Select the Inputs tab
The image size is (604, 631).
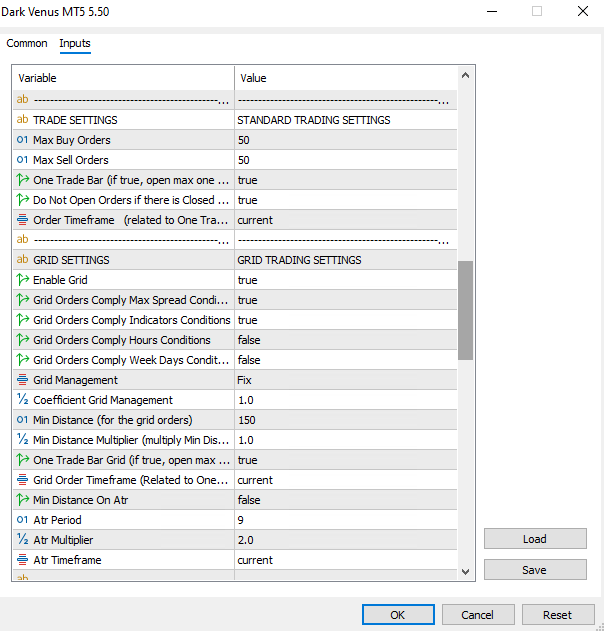[x=75, y=44]
